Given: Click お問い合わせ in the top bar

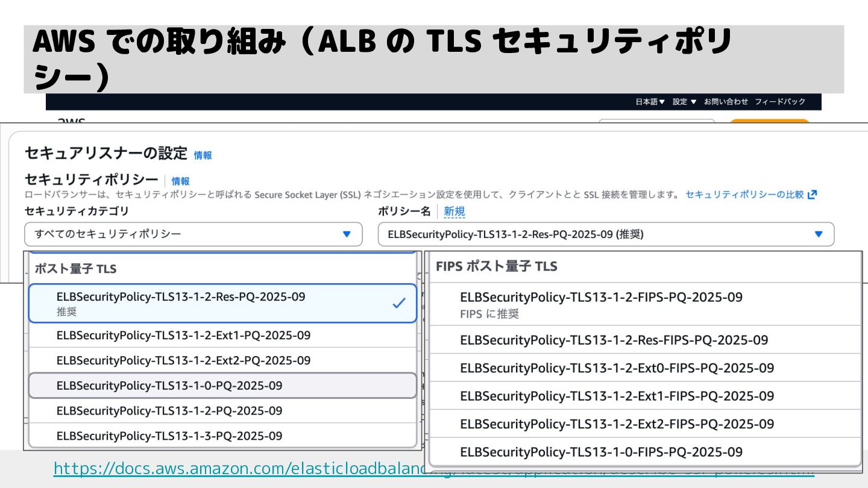Looking at the screenshot, I should (x=726, y=102).
